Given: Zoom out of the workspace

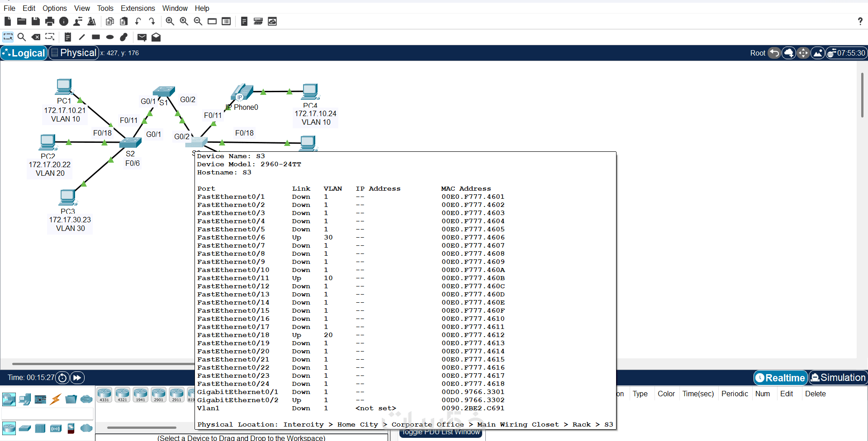Looking at the screenshot, I should 198,21.
